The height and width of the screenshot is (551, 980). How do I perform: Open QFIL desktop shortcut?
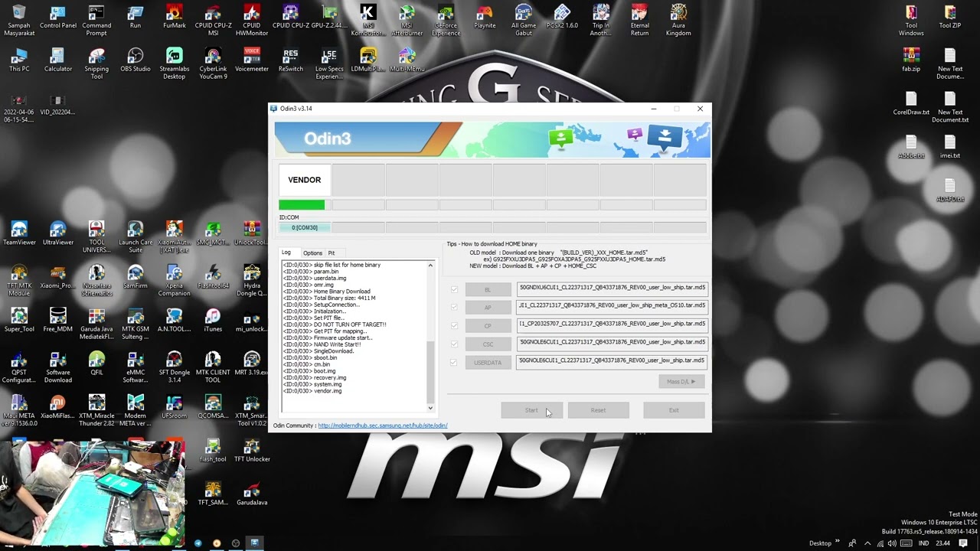pos(96,364)
